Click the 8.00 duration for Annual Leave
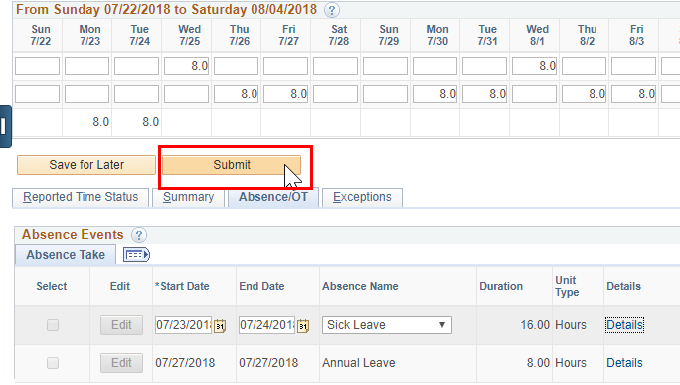Image resolution: width=680 pixels, height=385 pixels. click(x=538, y=362)
